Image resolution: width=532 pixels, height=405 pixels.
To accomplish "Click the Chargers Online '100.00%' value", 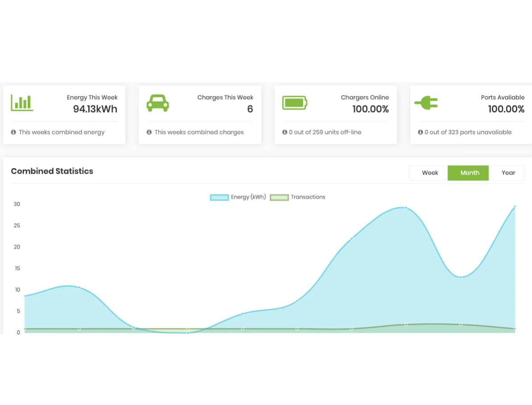I will 370,109.
